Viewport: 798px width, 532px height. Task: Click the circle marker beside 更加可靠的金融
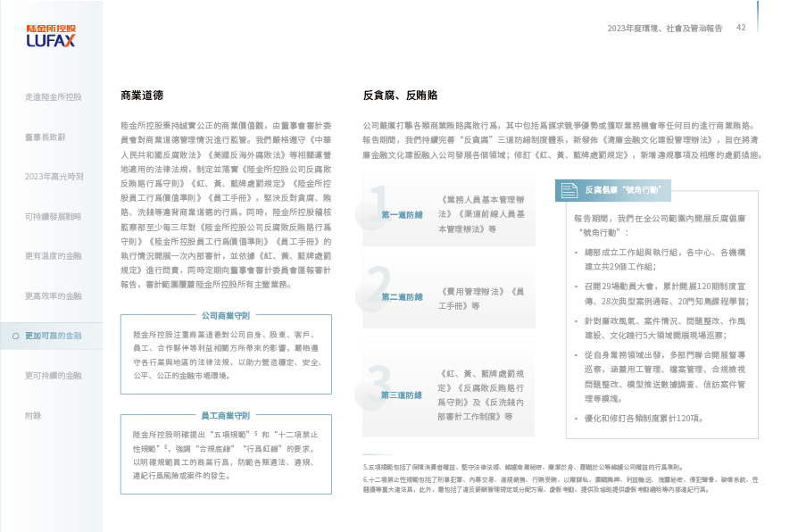tap(16, 336)
